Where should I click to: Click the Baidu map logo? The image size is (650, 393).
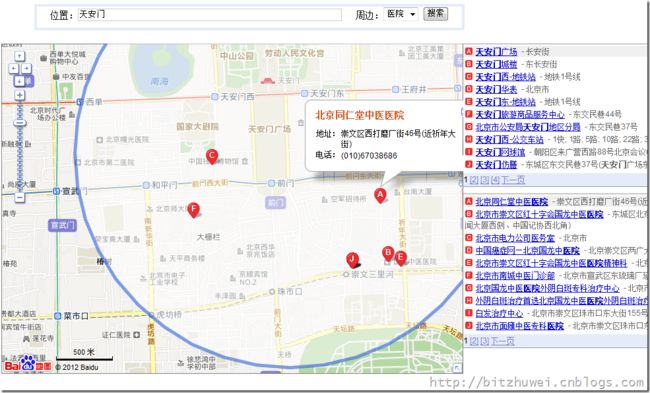(28, 363)
